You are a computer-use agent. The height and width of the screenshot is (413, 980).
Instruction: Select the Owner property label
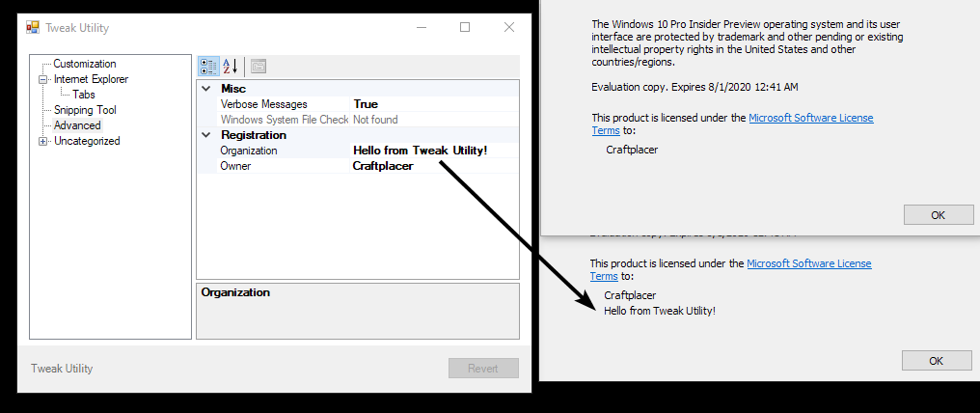(235, 166)
